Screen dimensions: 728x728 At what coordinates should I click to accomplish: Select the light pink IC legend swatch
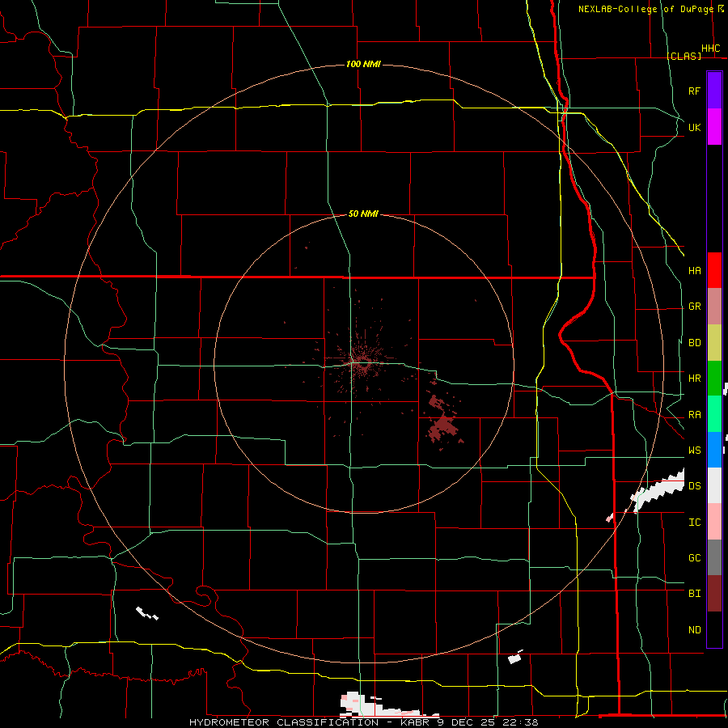(714, 522)
